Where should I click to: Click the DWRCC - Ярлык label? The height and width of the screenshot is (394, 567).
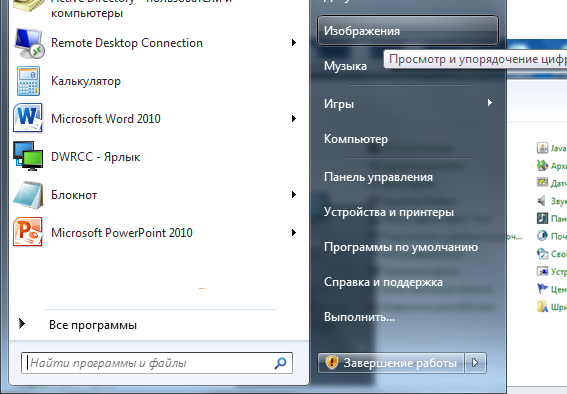(x=95, y=157)
